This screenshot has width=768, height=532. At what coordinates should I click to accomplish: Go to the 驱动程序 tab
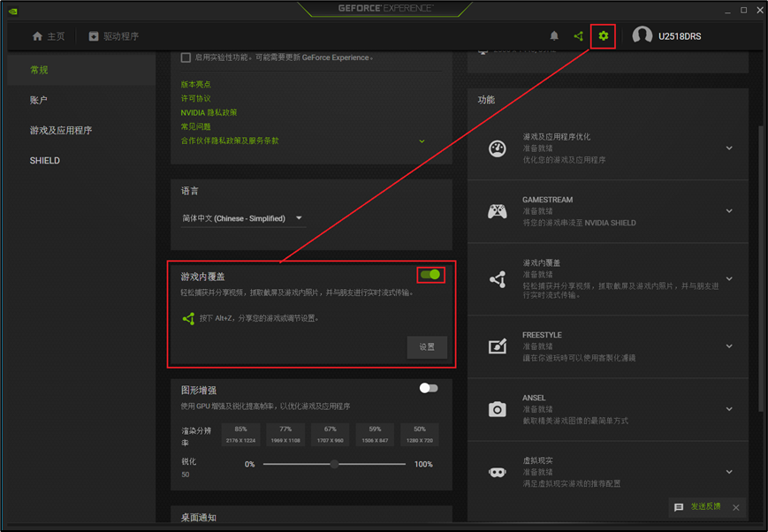(114, 36)
